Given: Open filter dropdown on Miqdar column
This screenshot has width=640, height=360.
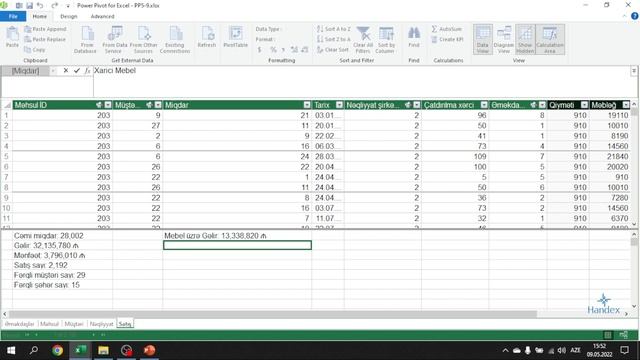Looking at the screenshot, I should pos(307,105).
